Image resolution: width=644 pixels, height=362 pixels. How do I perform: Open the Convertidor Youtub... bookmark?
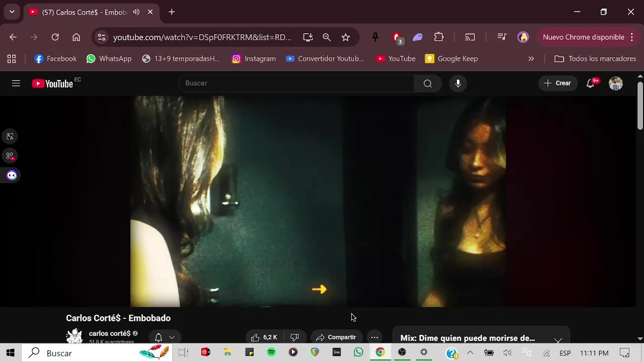pos(325,59)
